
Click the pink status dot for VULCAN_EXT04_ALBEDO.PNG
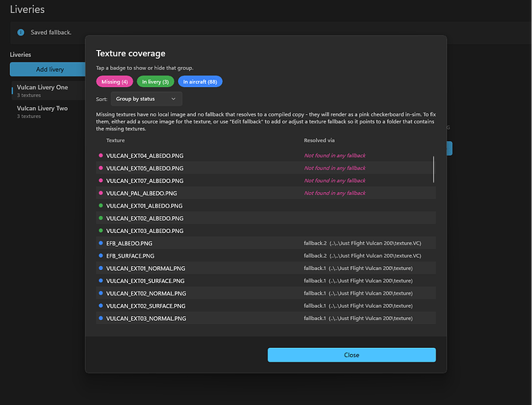pos(101,156)
